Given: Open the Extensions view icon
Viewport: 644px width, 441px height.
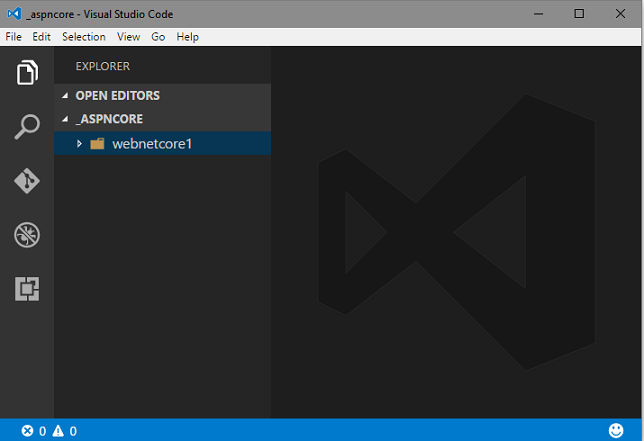Looking at the screenshot, I should (x=27, y=289).
